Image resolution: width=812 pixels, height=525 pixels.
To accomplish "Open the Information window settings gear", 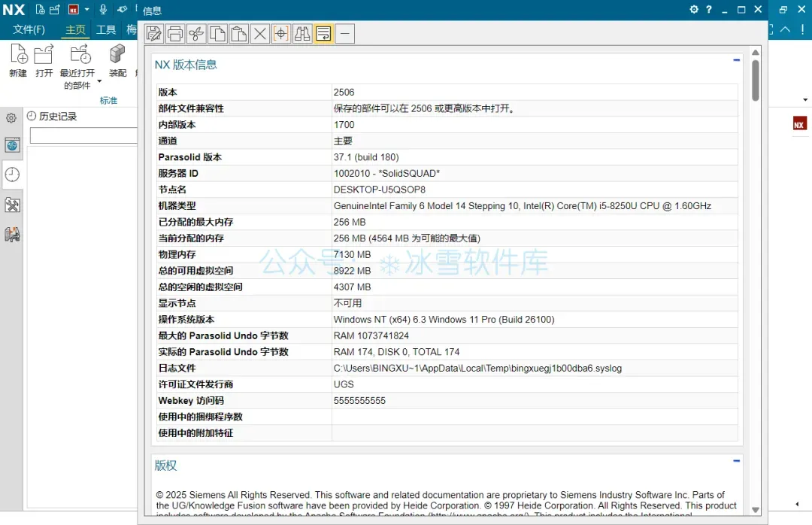I will (x=694, y=9).
